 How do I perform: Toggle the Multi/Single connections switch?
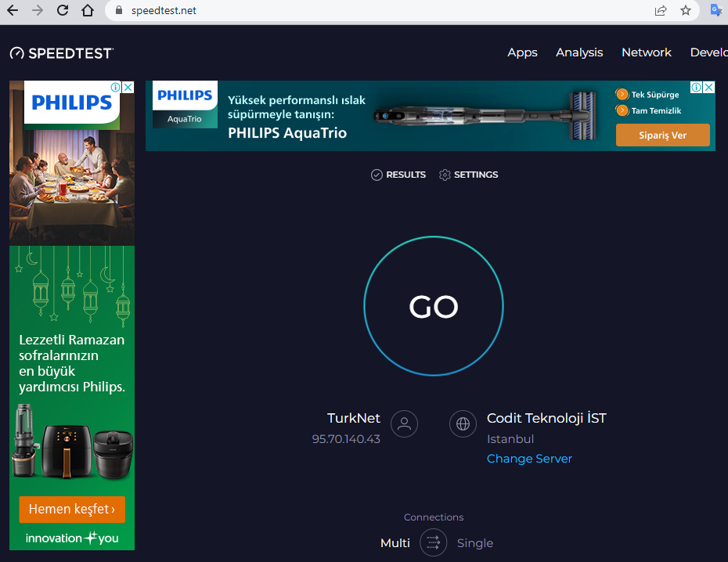[433, 542]
